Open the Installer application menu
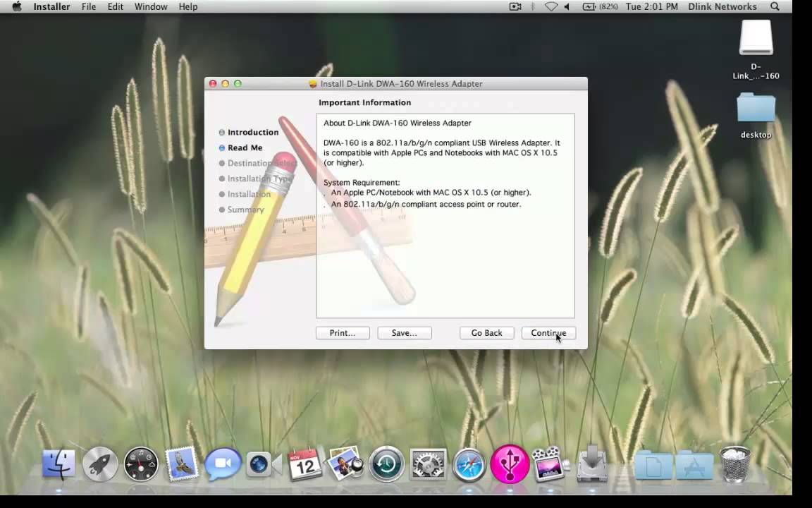 [x=51, y=7]
